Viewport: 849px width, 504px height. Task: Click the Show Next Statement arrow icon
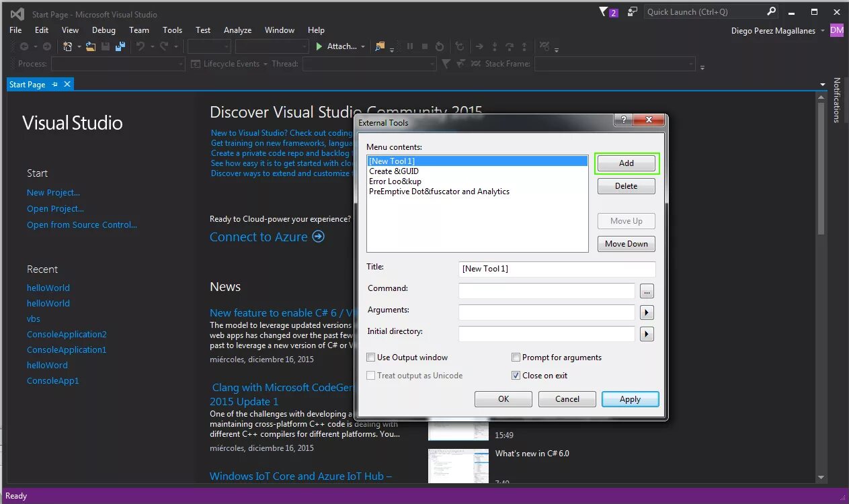[479, 46]
